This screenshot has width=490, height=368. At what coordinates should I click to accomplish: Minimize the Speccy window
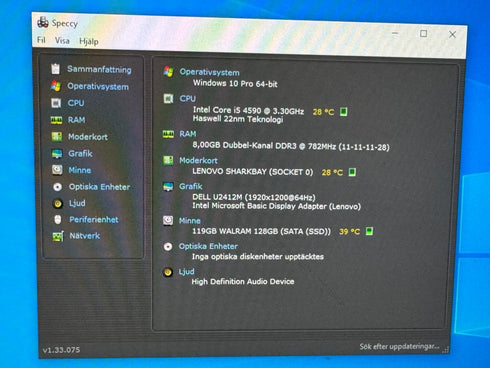tap(395, 33)
